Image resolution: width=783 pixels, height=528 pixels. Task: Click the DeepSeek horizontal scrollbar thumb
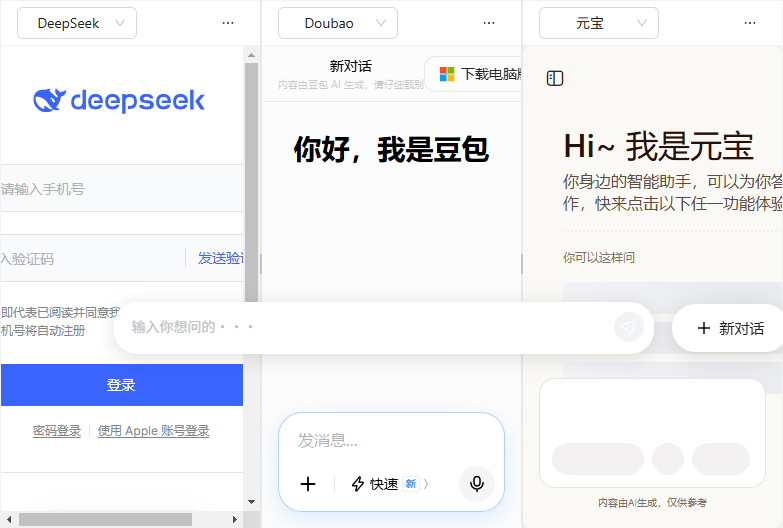click(x=105, y=520)
